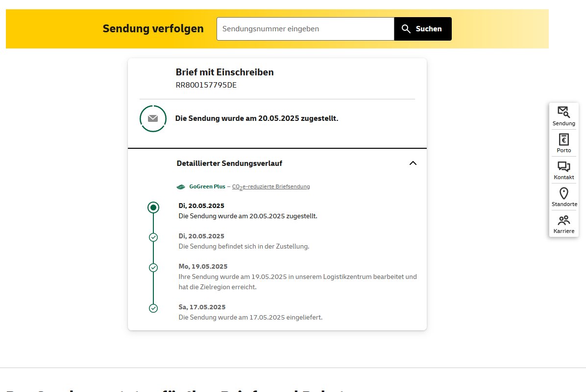Open the Sendung tracking sidebar icon

point(563,116)
